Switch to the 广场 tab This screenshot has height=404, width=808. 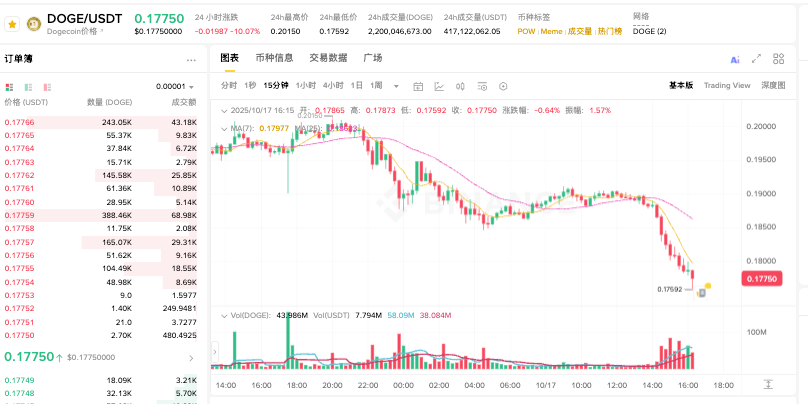click(373, 58)
